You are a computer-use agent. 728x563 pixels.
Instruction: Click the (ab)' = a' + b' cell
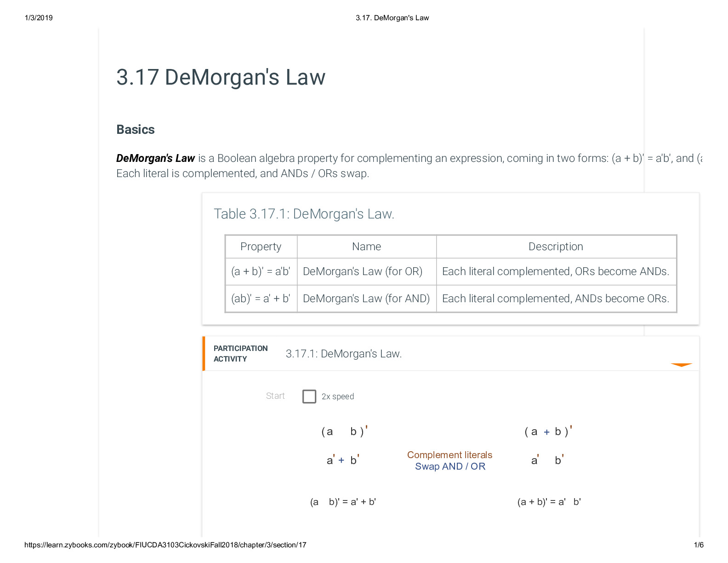click(x=261, y=299)
